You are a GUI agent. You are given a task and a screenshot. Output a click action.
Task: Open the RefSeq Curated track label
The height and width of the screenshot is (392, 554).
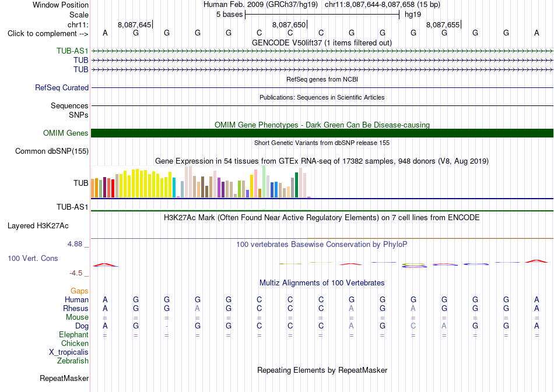[x=61, y=87]
